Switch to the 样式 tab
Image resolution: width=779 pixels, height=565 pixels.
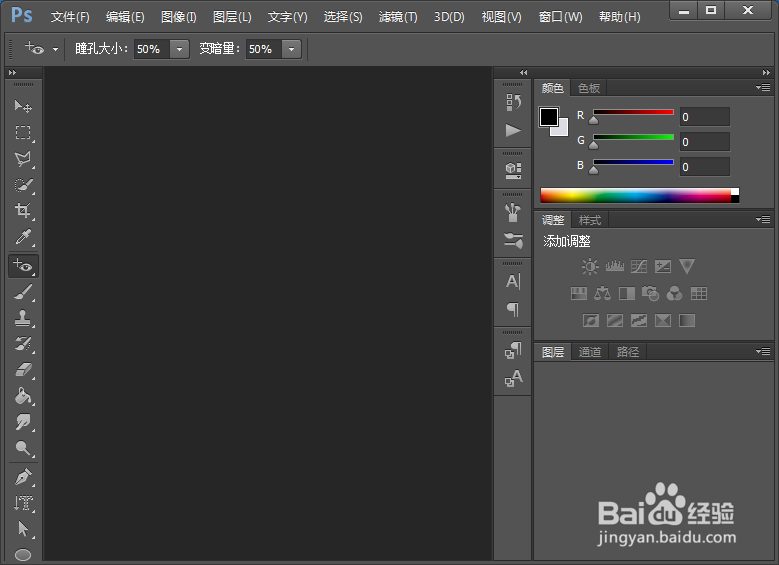tap(590, 220)
